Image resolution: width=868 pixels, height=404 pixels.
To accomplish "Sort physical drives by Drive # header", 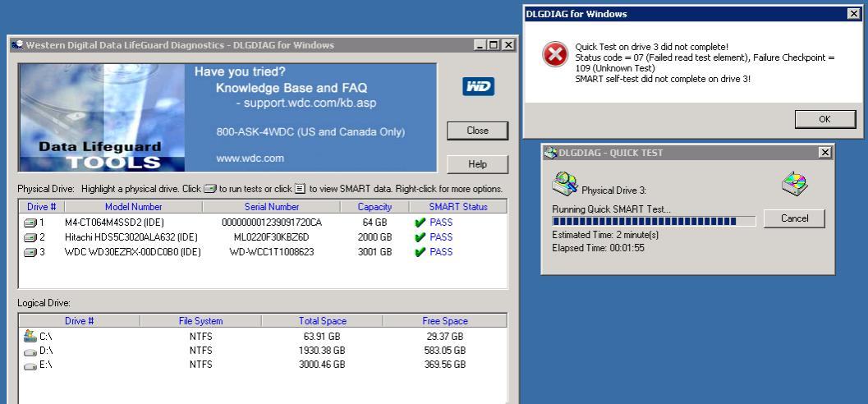I will (x=42, y=207).
